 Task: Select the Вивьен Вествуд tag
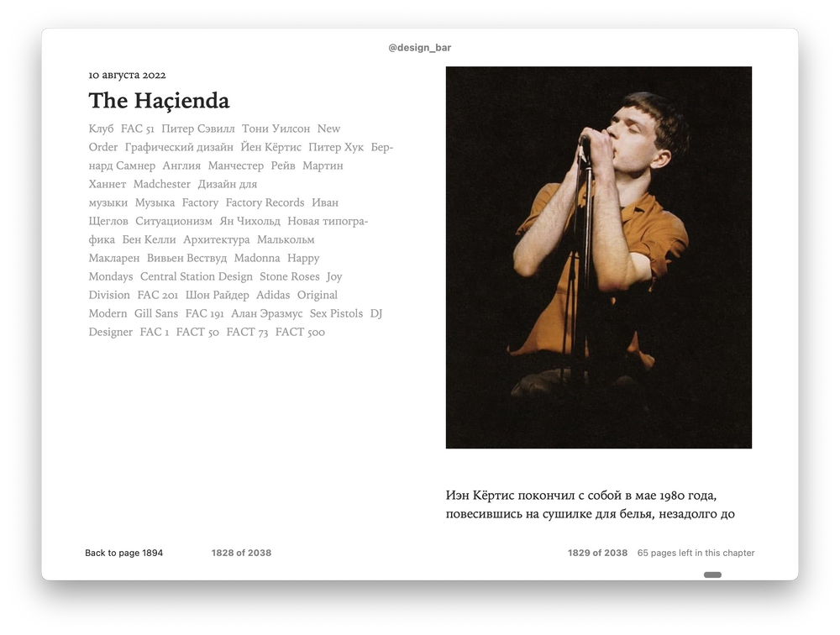[186, 258]
